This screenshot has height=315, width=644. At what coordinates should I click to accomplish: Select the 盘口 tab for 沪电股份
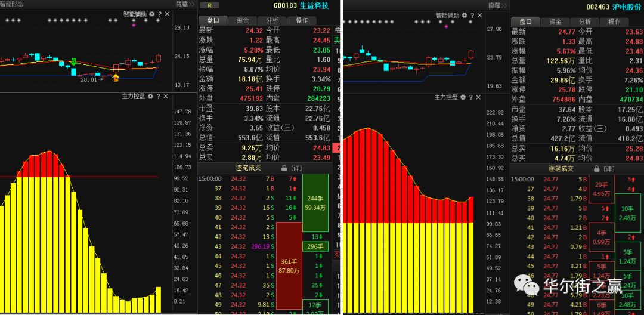(525, 21)
